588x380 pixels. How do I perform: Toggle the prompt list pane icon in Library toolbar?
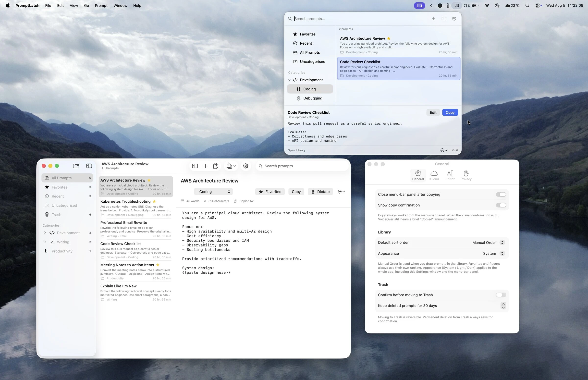click(195, 166)
